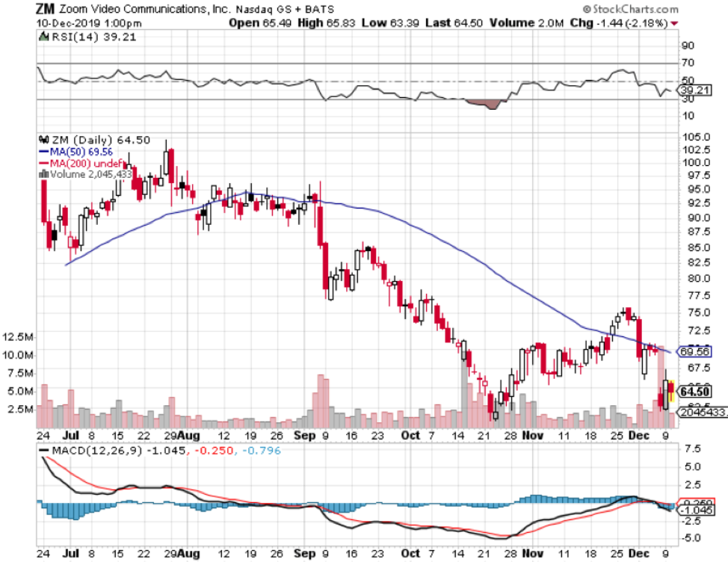The image size is (728, 562).
Task: Click the RSI 39.21 value tag
Action: pos(694,90)
